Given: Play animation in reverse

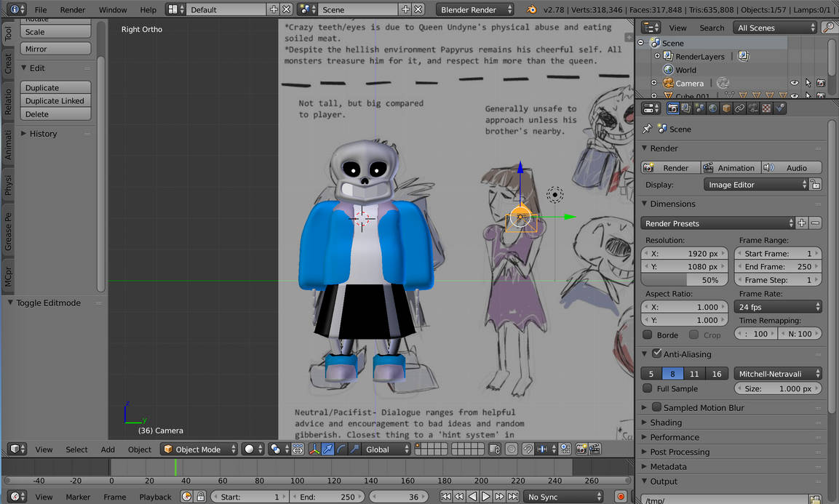Looking at the screenshot, I should point(472,497).
